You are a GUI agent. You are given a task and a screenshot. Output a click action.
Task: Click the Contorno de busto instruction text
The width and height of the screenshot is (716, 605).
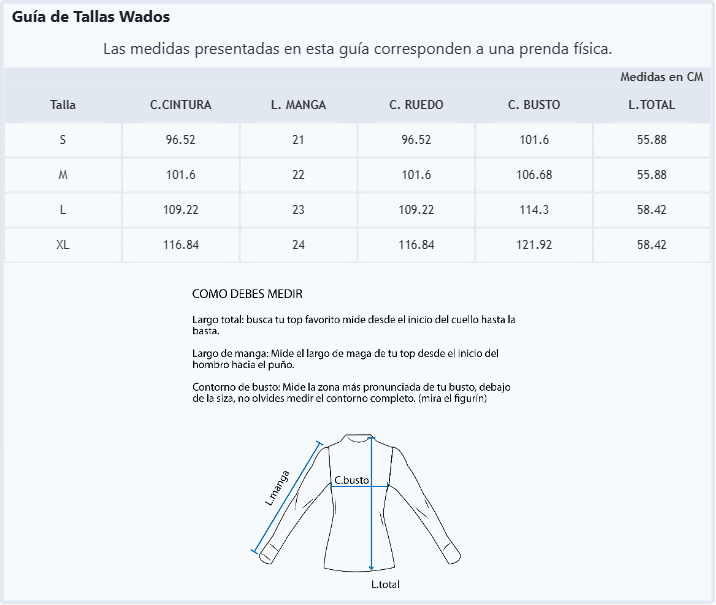[351, 393]
